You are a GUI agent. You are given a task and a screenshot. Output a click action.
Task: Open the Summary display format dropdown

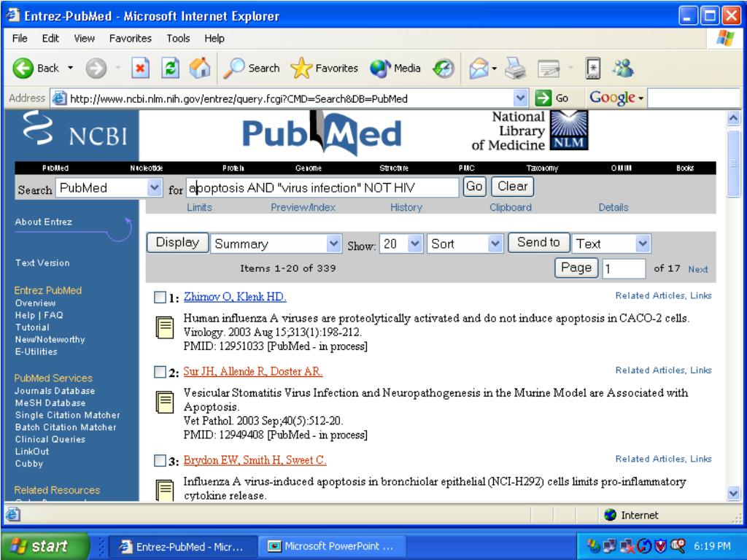(334, 244)
